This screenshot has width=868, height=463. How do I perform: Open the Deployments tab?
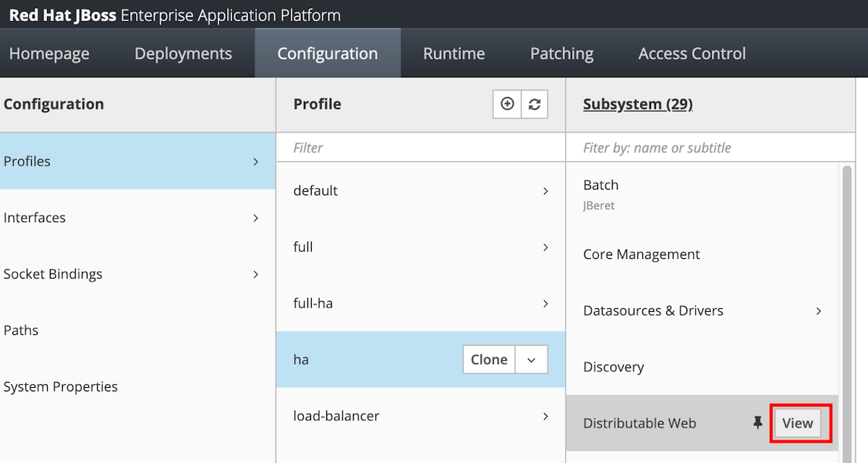pos(183,54)
